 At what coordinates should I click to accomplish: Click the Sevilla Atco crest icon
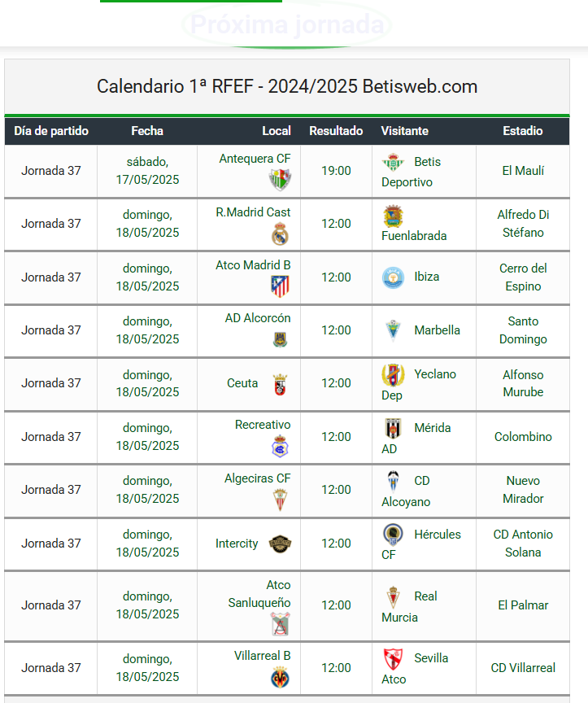click(x=393, y=659)
